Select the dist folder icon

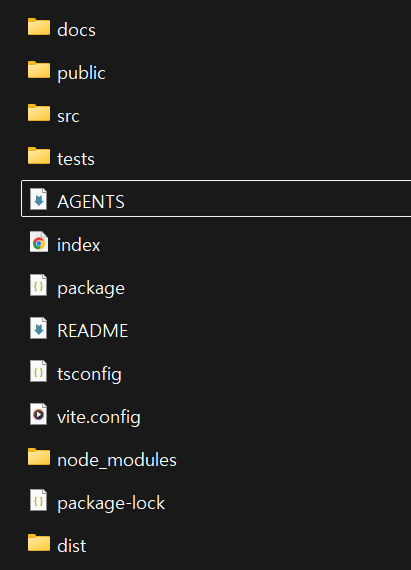39,543
